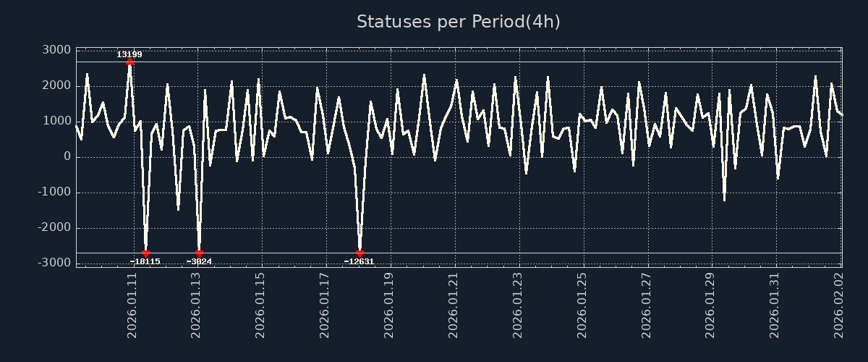
Task: Click the red low marker labeled -3024
Action: click(x=199, y=253)
